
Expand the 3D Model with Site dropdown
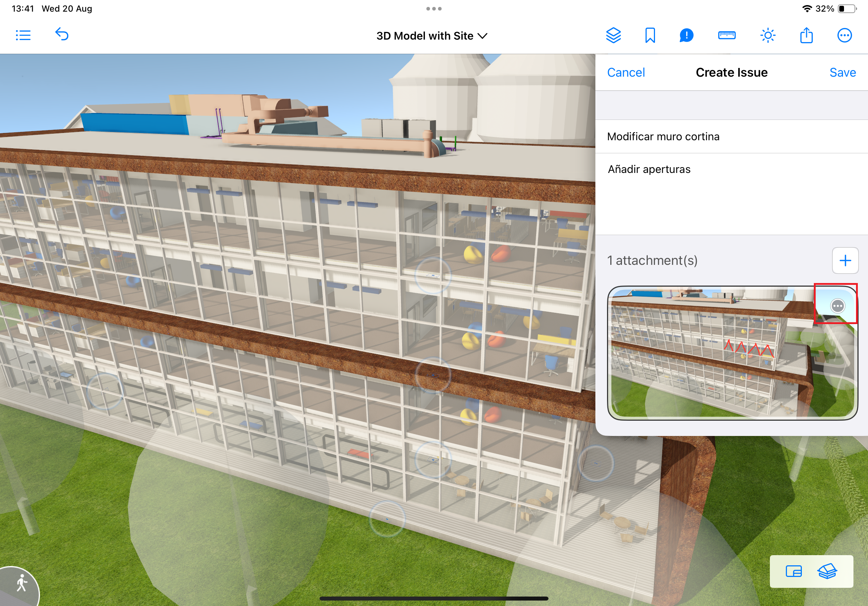(x=432, y=36)
